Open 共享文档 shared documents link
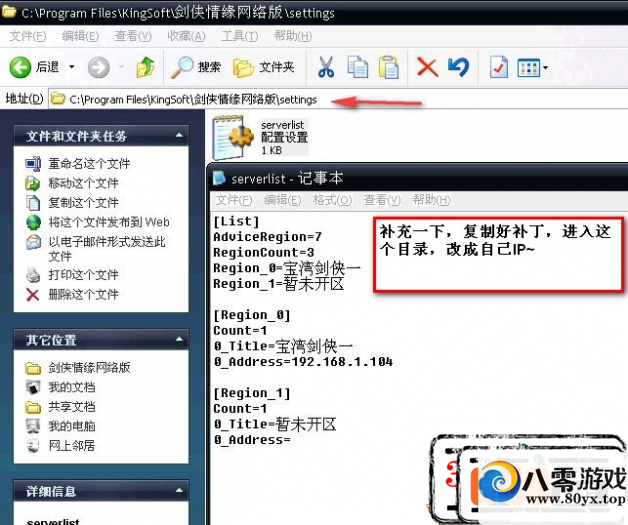628x525 pixels. (72, 406)
